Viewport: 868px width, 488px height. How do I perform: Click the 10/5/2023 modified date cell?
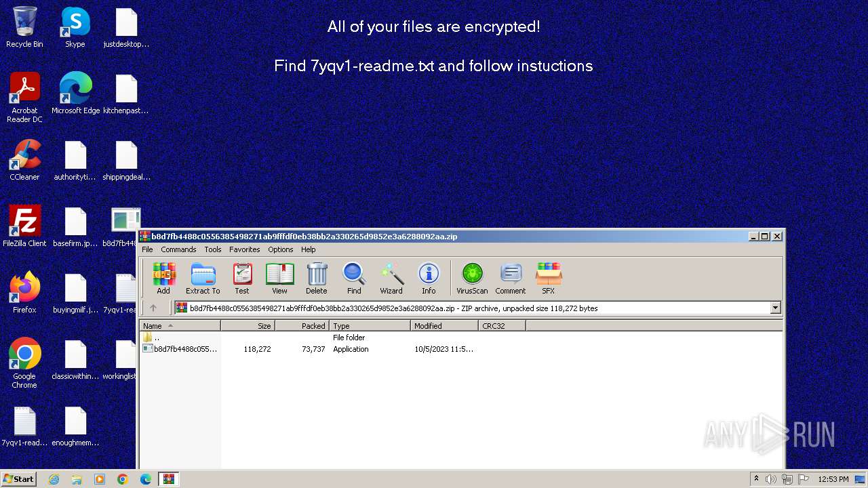pos(443,349)
